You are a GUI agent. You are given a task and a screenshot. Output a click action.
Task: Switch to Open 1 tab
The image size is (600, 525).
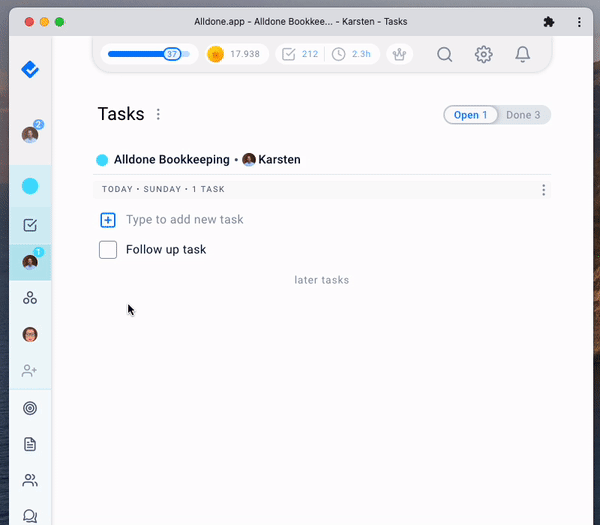coord(470,115)
